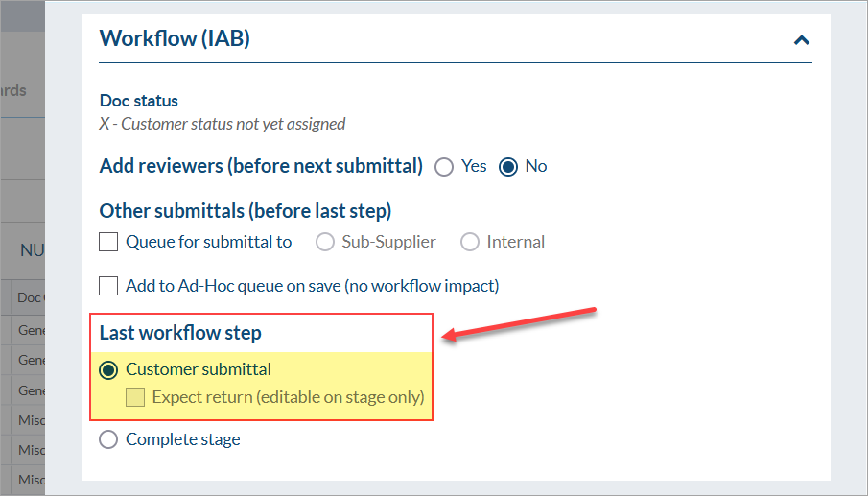Image resolution: width=868 pixels, height=496 pixels.
Task: Tick the Expect return checkbox
Action: (x=135, y=397)
